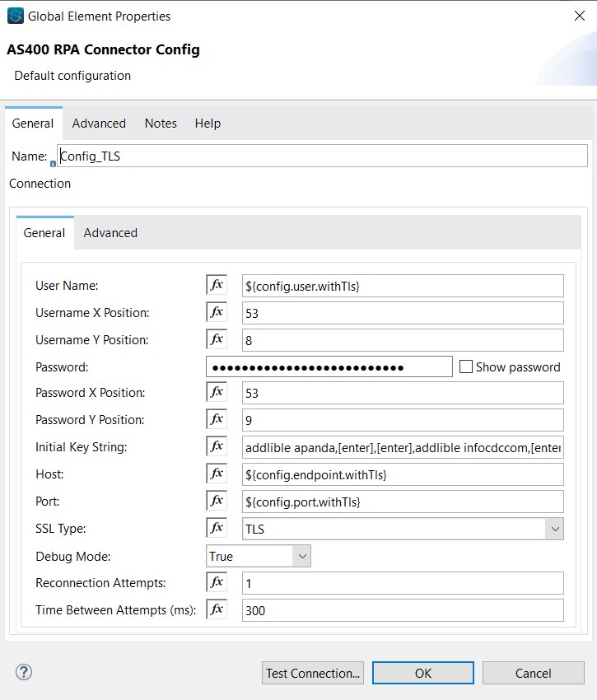The image size is (597, 700).
Task: Click the Time Between Attempts field
Action: [403, 610]
